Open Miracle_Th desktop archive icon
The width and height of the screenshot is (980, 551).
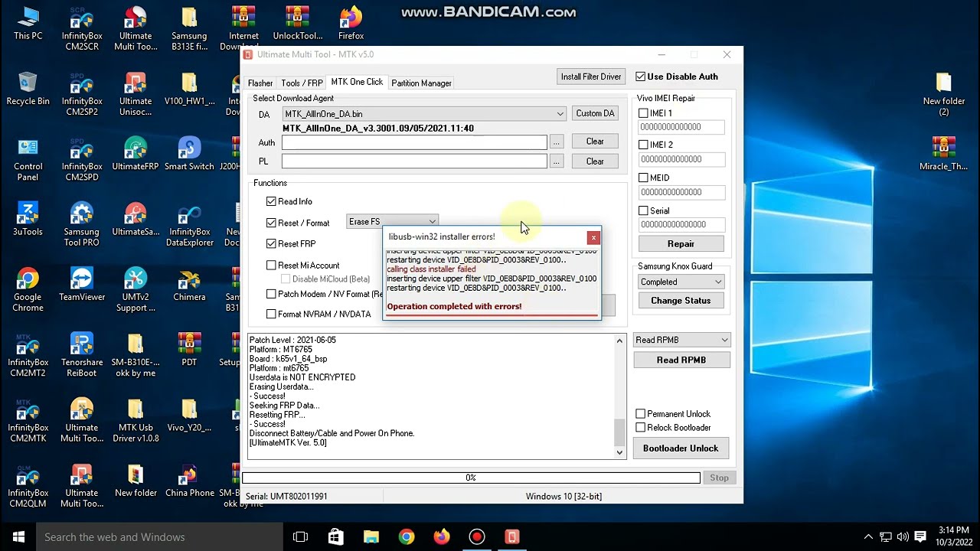coord(943,155)
